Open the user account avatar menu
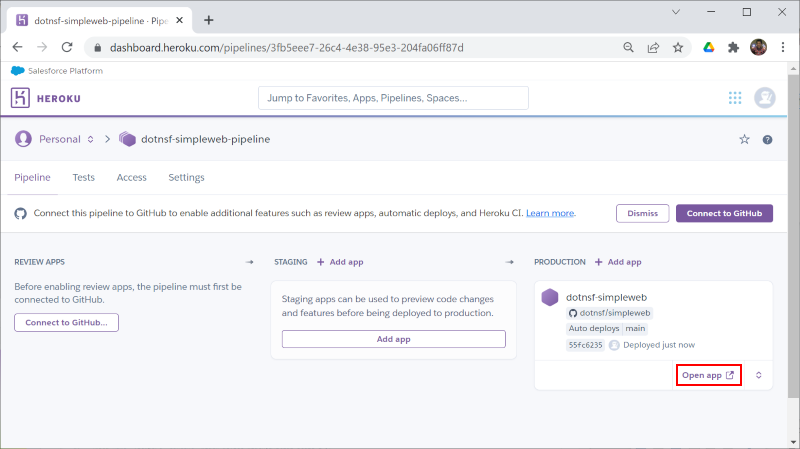Image resolution: width=800 pixels, height=449 pixels. point(765,97)
